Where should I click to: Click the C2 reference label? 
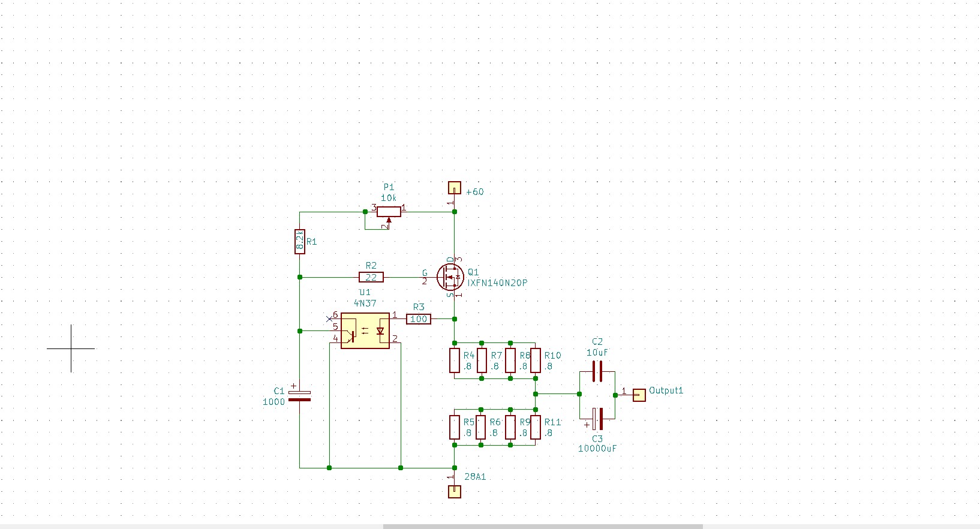pyautogui.click(x=597, y=342)
